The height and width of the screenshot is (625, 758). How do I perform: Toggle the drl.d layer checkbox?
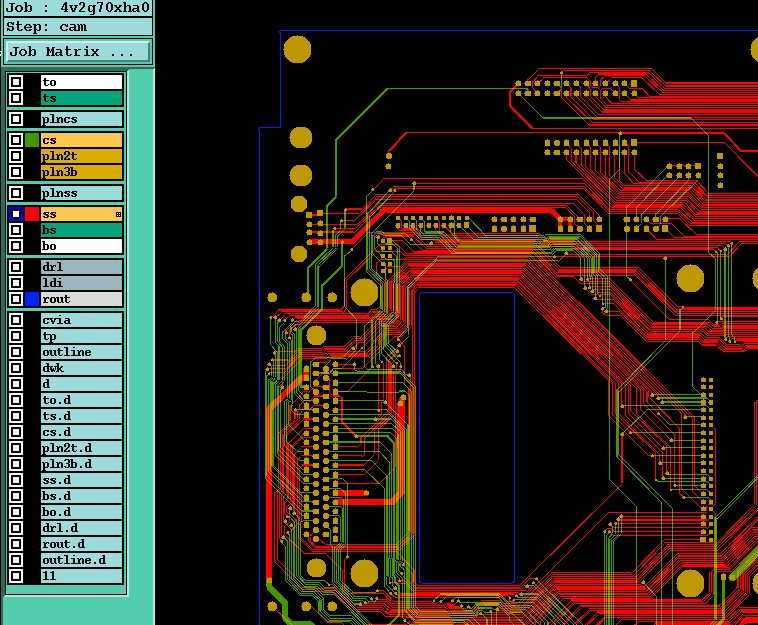click(x=16, y=528)
